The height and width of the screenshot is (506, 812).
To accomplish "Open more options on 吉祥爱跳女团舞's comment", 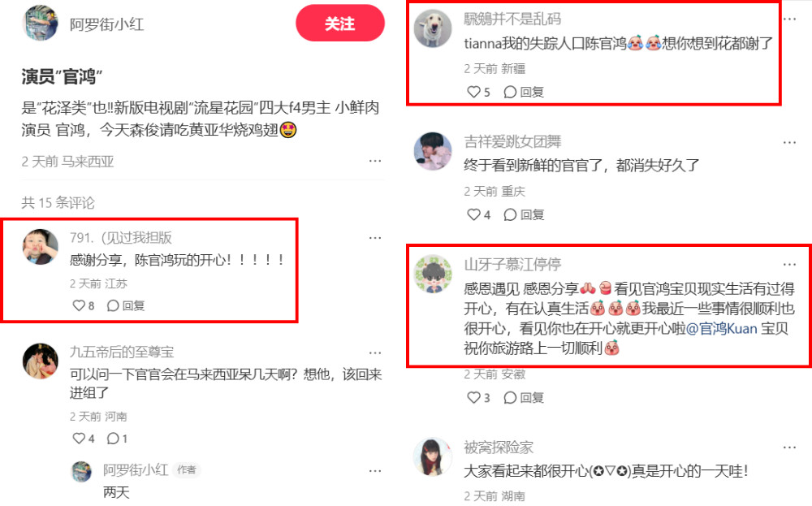I will 789,142.
